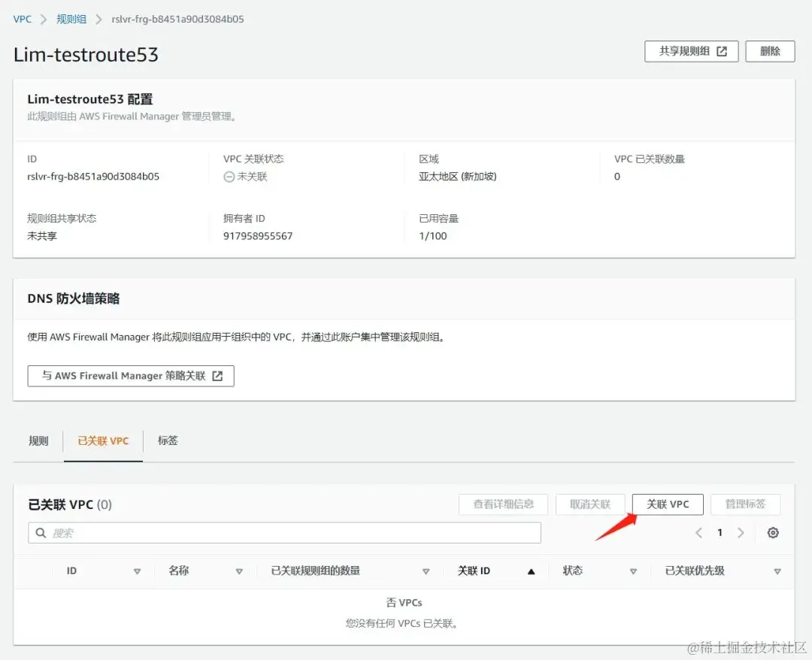Sort by ID column arrow

tap(138, 571)
